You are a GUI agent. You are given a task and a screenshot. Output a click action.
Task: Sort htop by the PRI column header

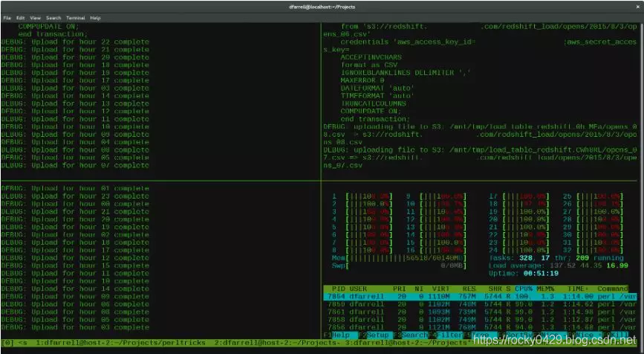399,289
